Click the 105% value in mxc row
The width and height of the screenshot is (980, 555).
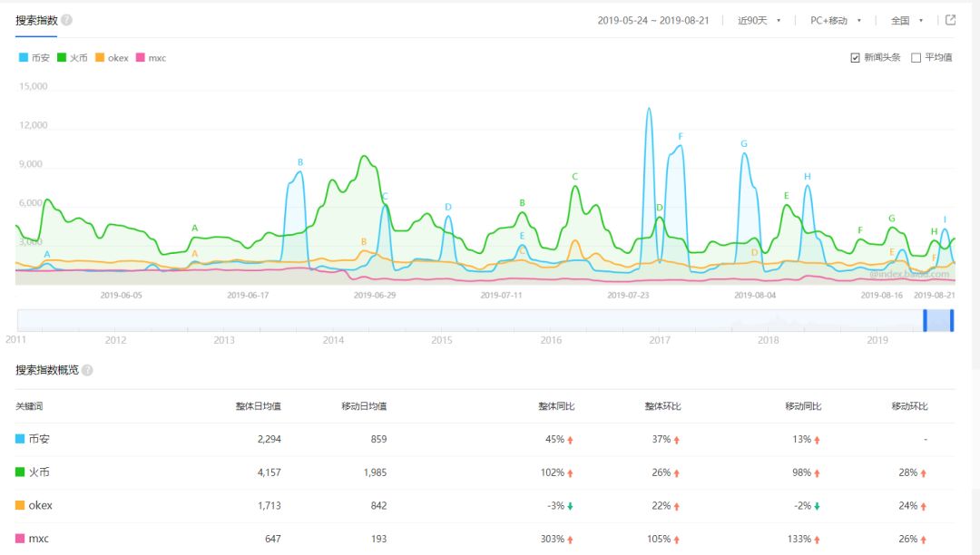coord(659,539)
